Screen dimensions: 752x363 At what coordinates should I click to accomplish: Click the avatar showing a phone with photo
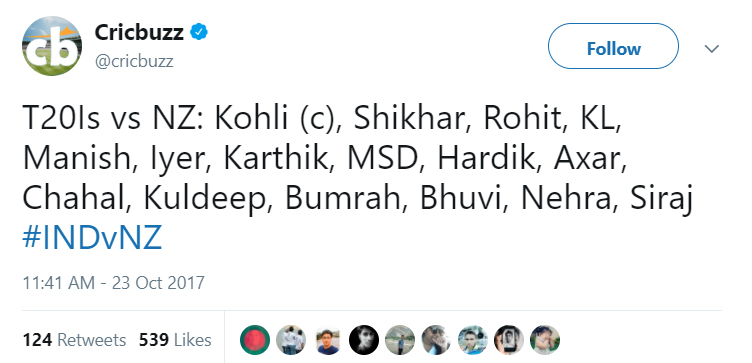[509, 340]
